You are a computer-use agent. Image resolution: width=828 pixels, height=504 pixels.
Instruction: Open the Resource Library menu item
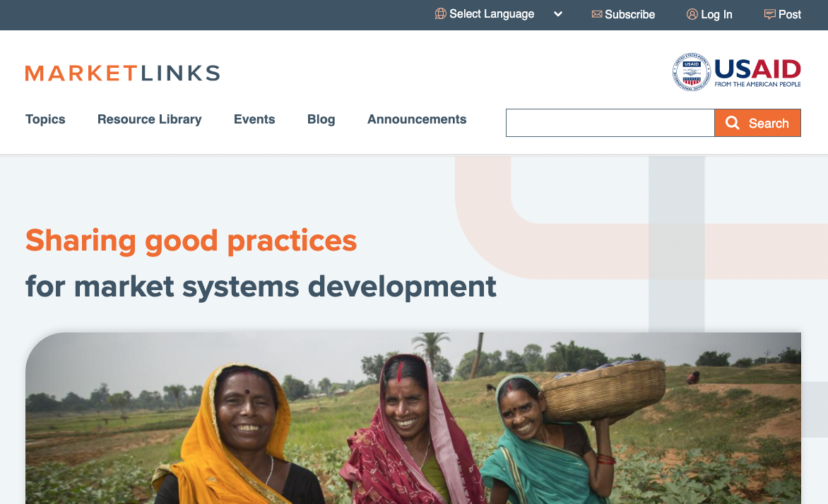coord(150,119)
